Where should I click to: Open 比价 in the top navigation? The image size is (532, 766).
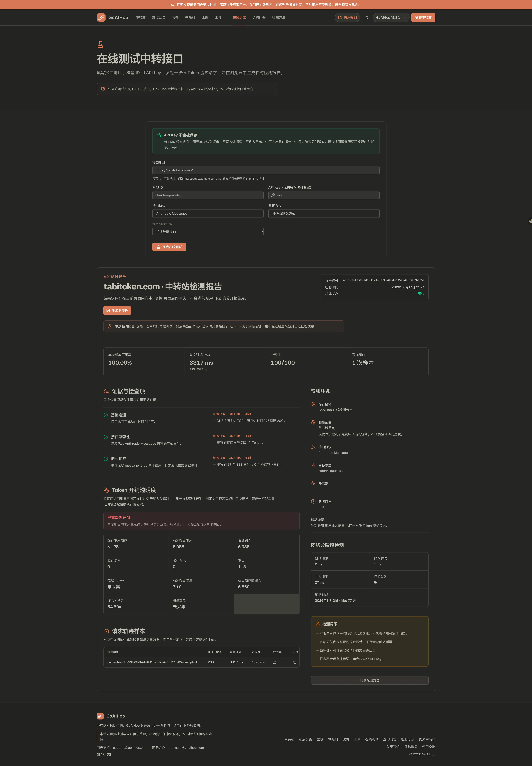(x=205, y=17)
